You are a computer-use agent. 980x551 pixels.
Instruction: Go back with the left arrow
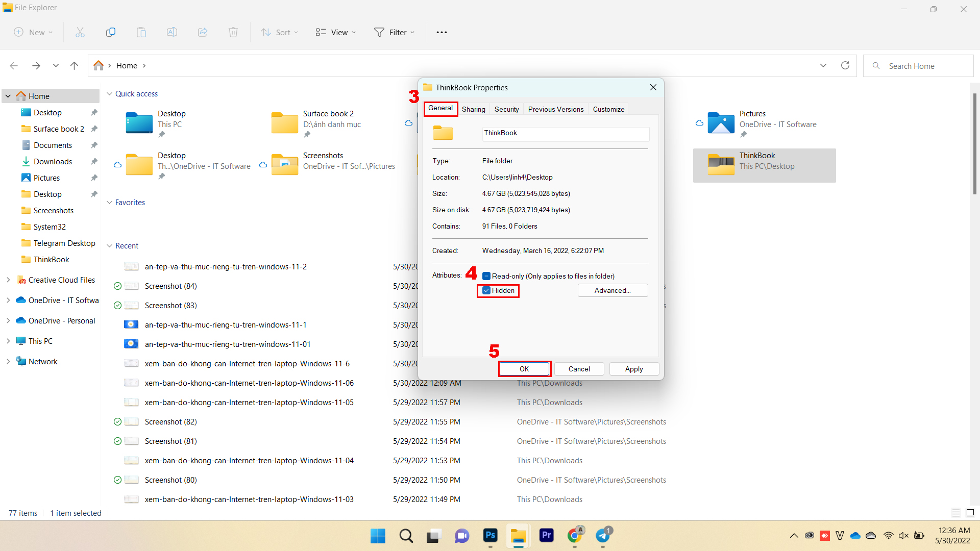tap(14, 66)
